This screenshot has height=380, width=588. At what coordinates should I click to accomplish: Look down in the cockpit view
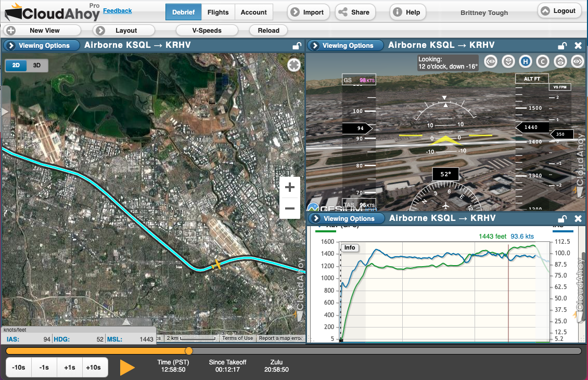[x=508, y=61]
